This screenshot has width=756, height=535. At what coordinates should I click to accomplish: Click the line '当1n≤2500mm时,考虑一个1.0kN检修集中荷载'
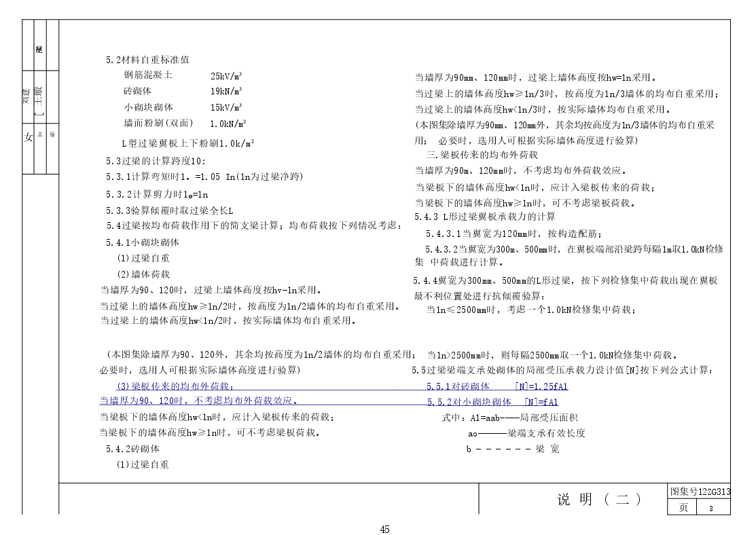click(x=531, y=310)
